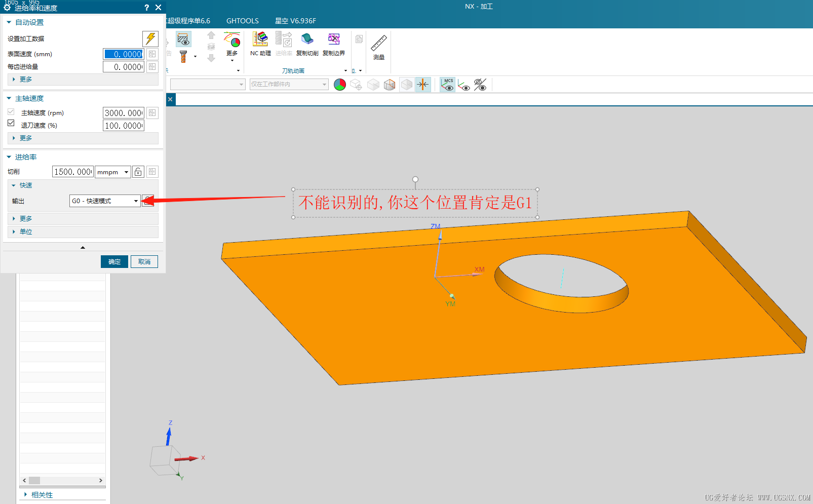
Task: Close the graphics window tab with X
Action: (x=171, y=99)
